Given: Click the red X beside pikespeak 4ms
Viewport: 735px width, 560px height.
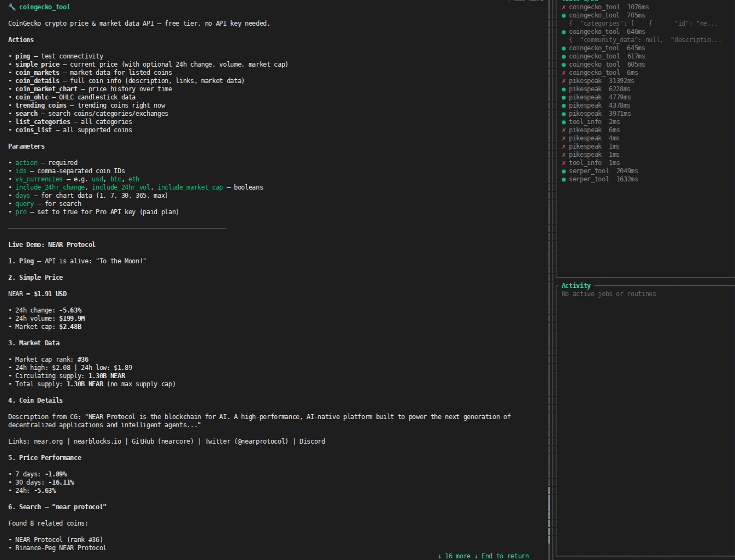Looking at the screenshot, I should (x=563, y=138).
